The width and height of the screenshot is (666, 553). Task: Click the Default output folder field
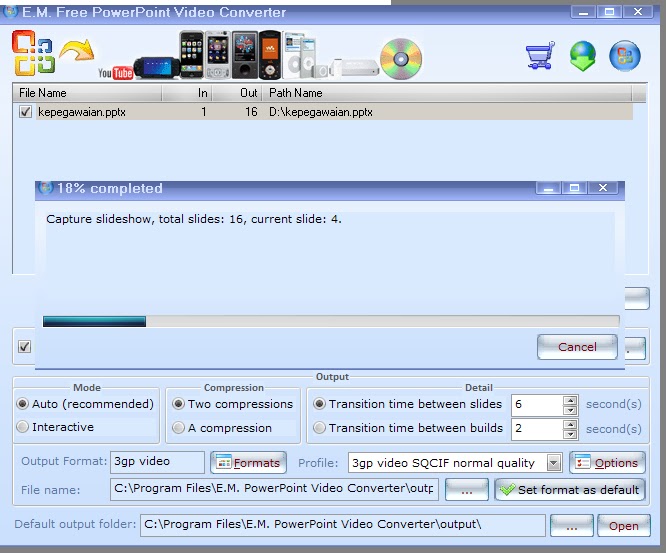343,525
